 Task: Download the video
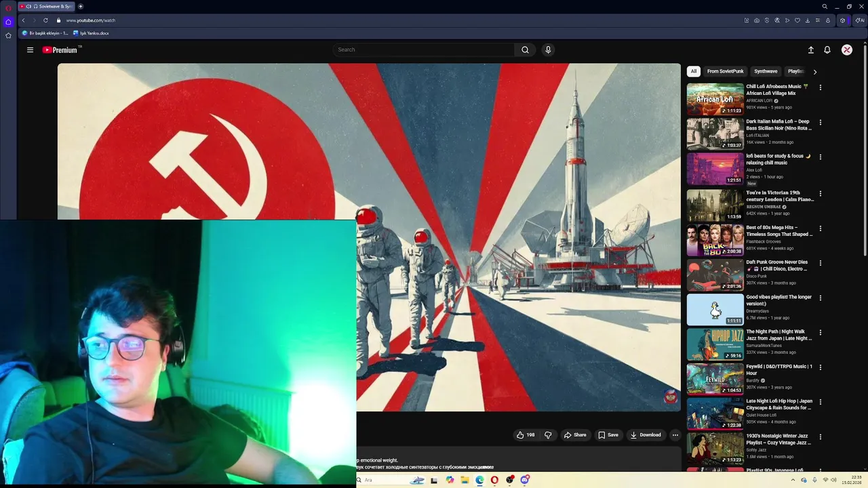(x=645, y=435)
